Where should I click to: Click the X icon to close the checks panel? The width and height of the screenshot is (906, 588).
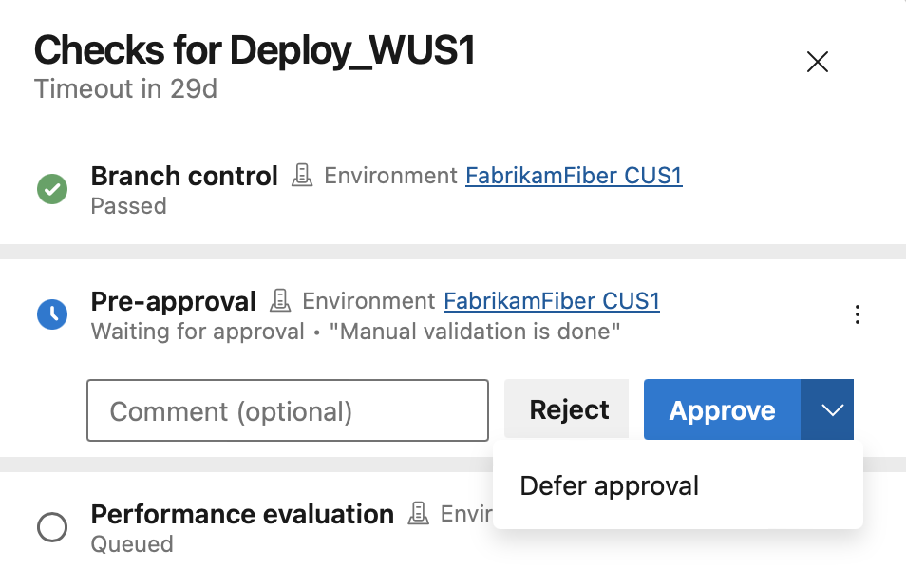coord(817,61)
